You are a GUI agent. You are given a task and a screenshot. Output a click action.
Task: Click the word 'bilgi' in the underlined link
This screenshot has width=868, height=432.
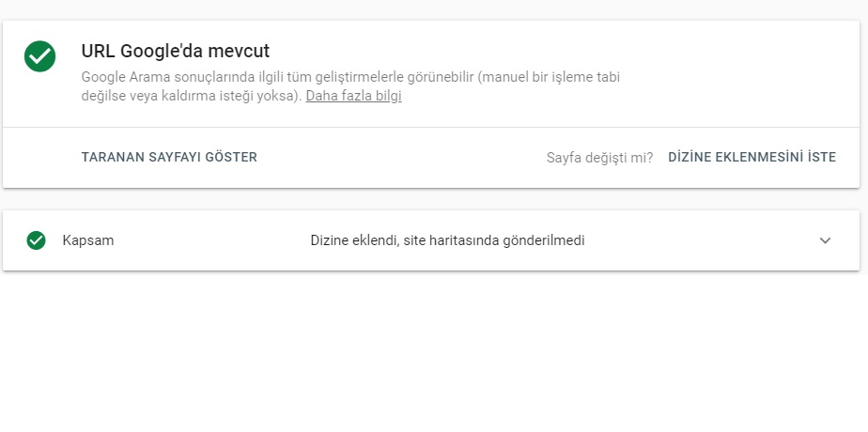389,96
